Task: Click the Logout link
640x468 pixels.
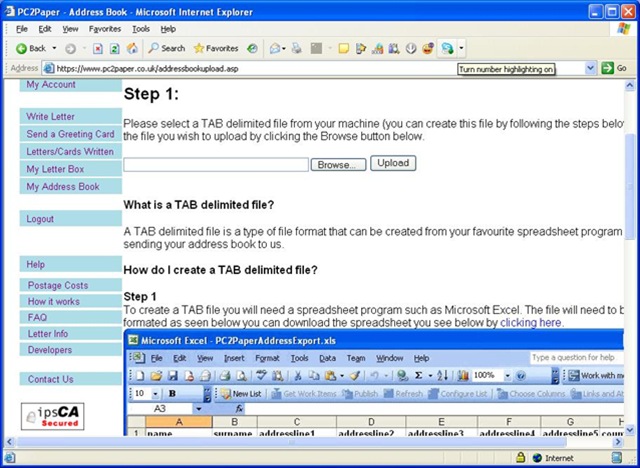Action: click(x=40, y=219)
